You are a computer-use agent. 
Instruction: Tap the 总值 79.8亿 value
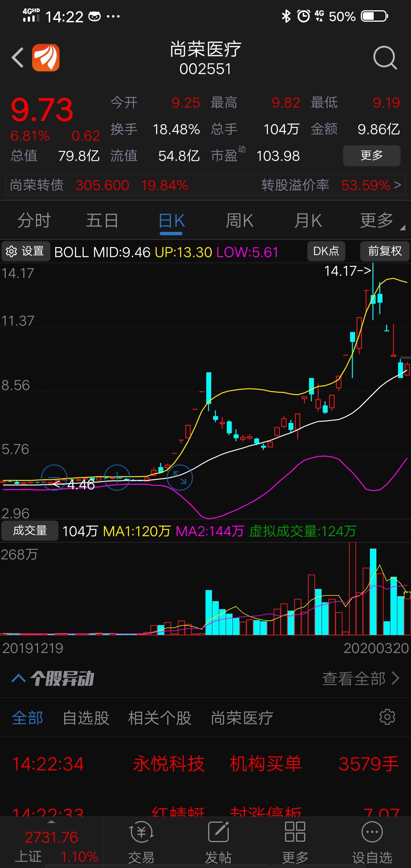pyautogui.click(x=79, y=156)
